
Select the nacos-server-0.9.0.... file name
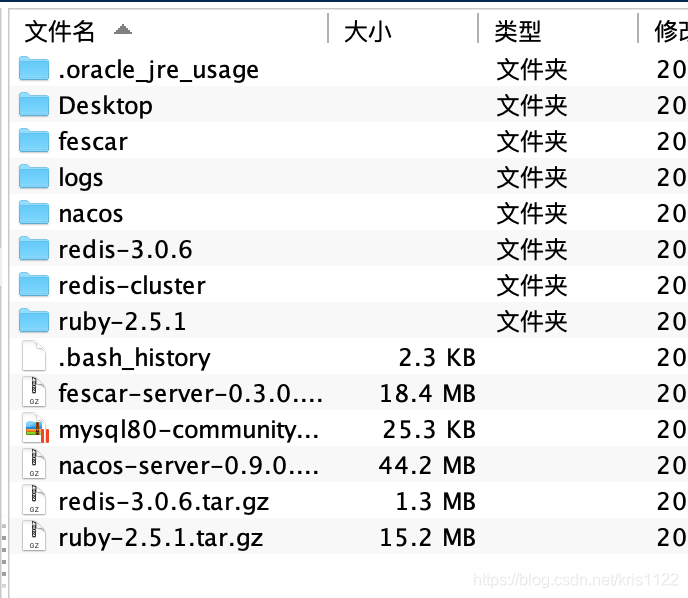189,465
